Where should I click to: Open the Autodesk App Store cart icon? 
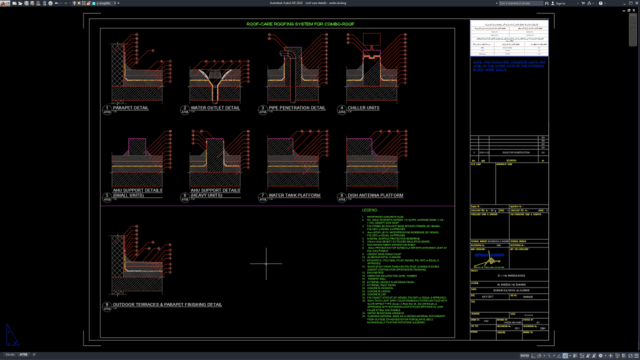(583, 3)
